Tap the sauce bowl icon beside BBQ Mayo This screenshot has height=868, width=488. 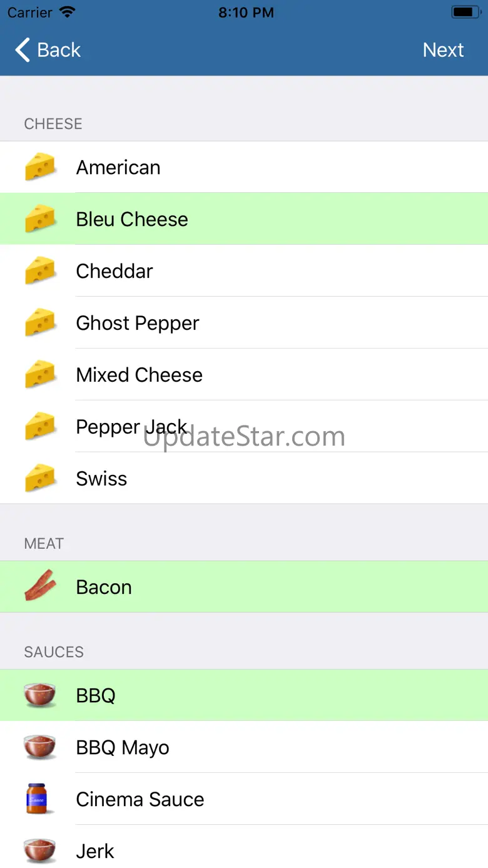[x=40, y=747]
